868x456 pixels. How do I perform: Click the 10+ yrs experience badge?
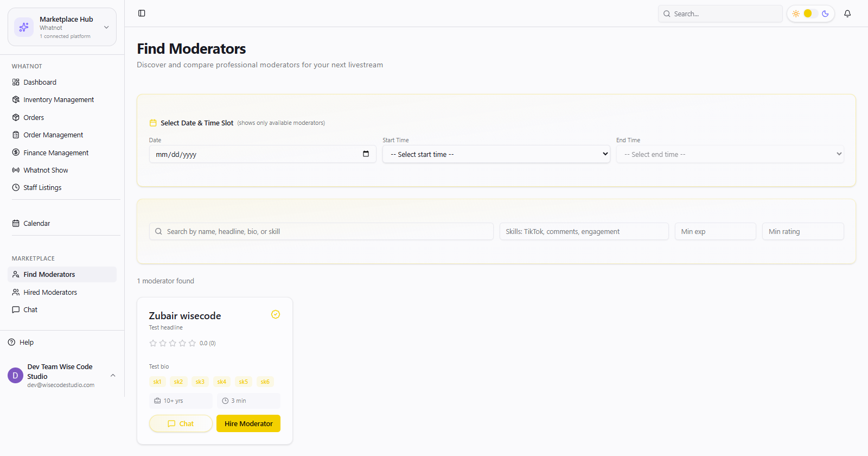click(x=181, y=401)
